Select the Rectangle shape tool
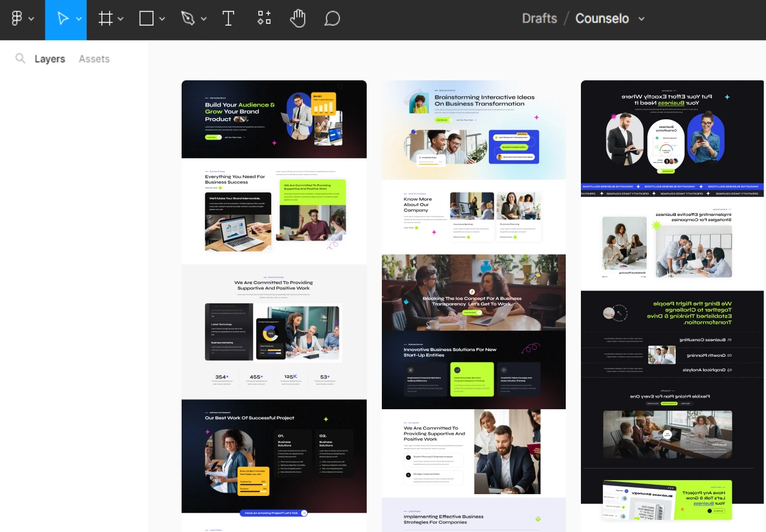Screen dimensions: 766x532 click(146, 19)
